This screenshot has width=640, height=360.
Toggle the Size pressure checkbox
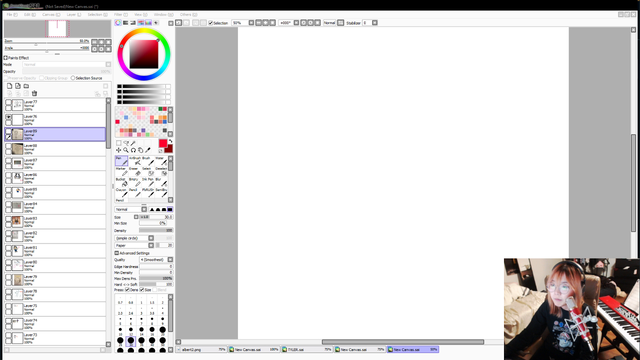point(142,290)
